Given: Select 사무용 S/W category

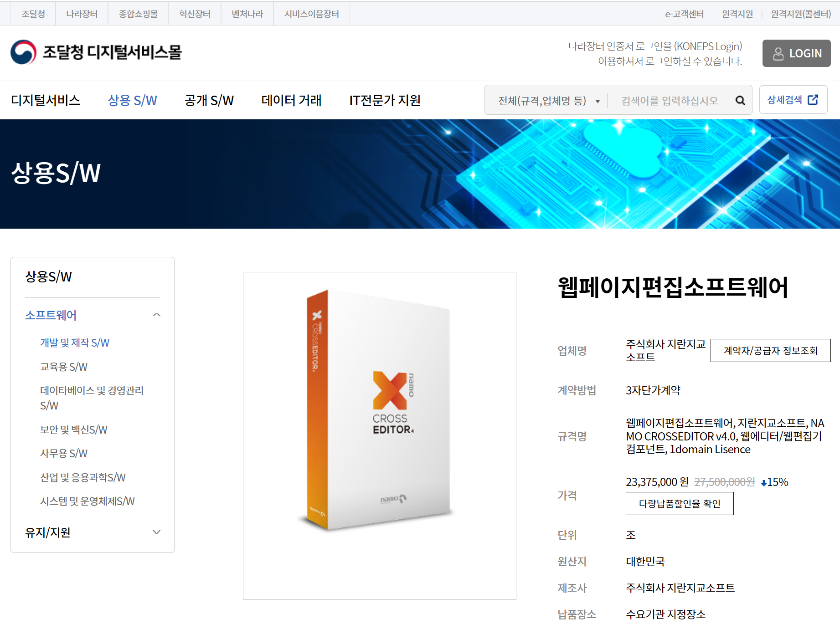Looking at the screenshot, I should point(64,453).
